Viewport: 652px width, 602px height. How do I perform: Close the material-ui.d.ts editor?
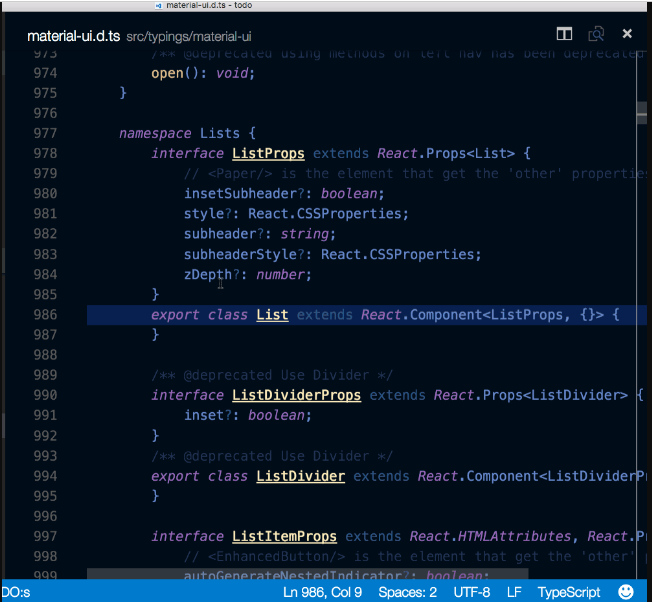[x=627, y=34]
